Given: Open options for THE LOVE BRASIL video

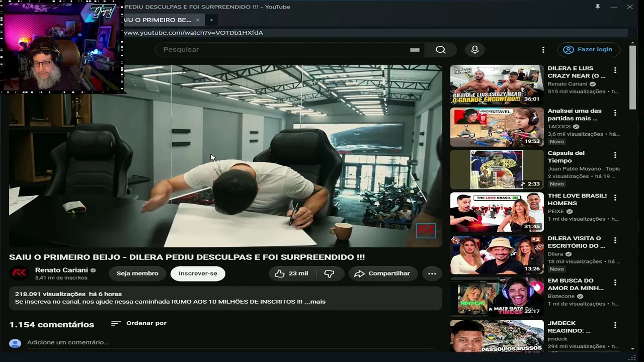Looking at the screenshot, I should click(615, 198).
